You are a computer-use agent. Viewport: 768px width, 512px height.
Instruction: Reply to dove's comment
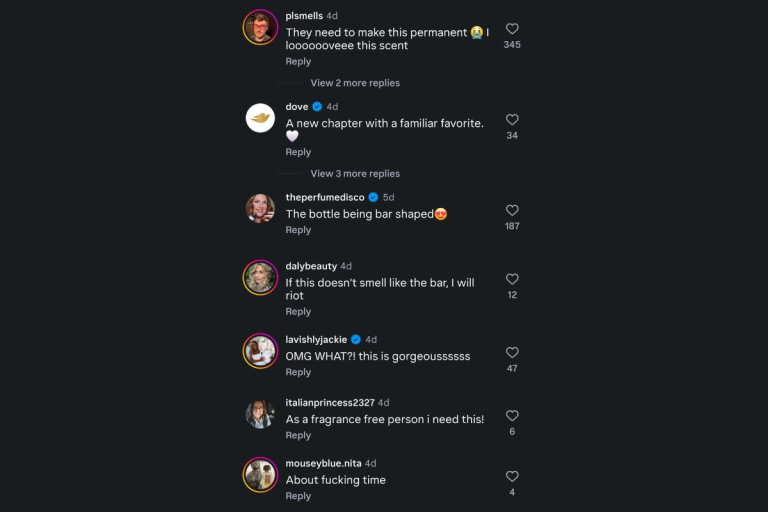pos(298,152)
